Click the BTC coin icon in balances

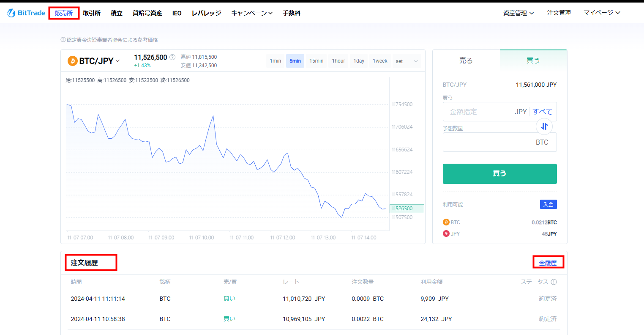point(446,222)
